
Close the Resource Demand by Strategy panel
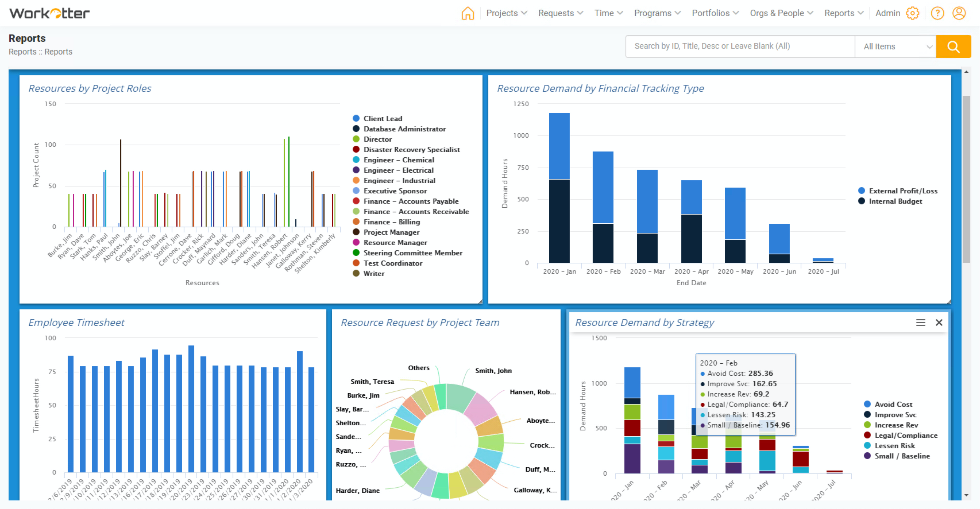pos(939,322)
